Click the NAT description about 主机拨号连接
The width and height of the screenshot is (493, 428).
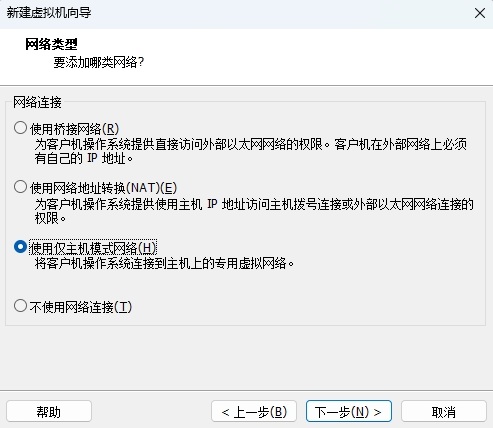coord(254,211)
